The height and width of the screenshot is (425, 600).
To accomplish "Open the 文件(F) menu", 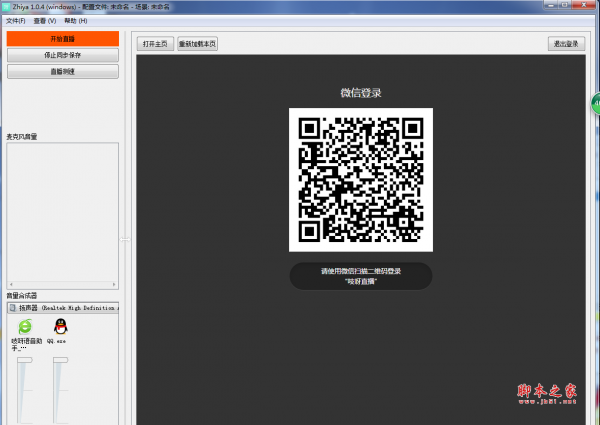I will point(15,20).
